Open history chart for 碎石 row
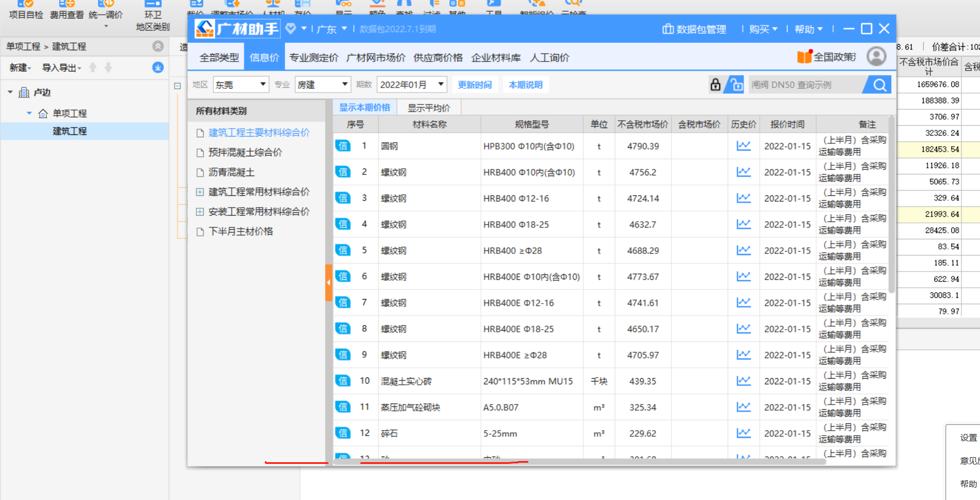Screen dimensions: 980x500 [x=743, y=433]
